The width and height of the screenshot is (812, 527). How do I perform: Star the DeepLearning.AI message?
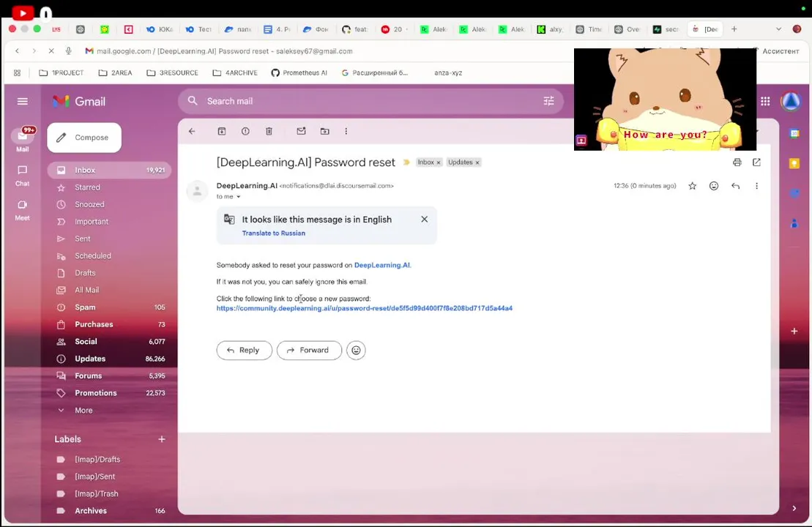coord(693,186)
